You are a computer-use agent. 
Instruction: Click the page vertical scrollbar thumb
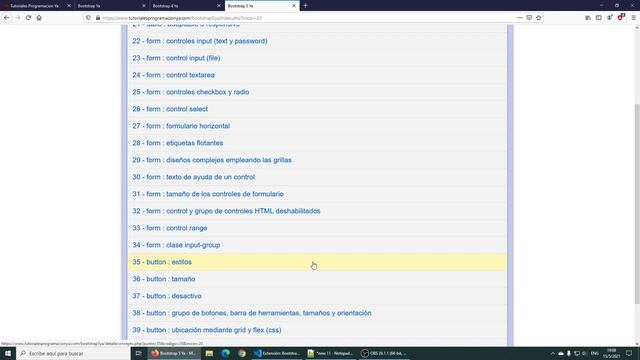click(637, 203)
